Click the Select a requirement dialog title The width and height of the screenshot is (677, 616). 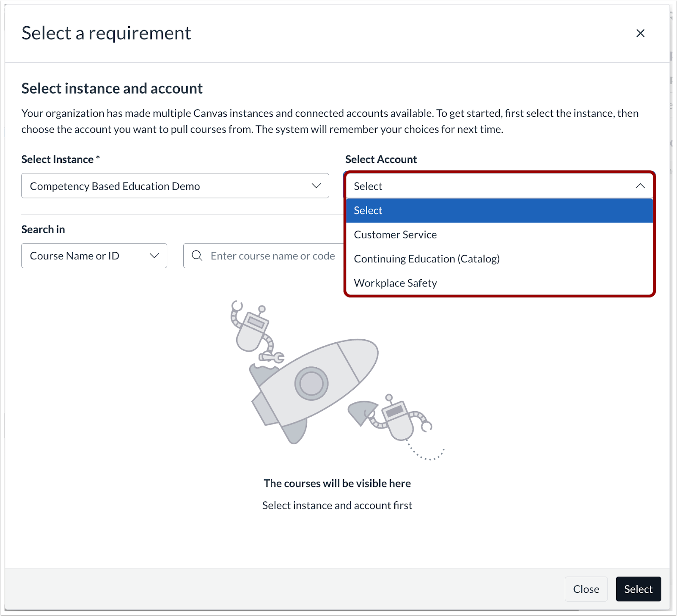pos(106,33)
